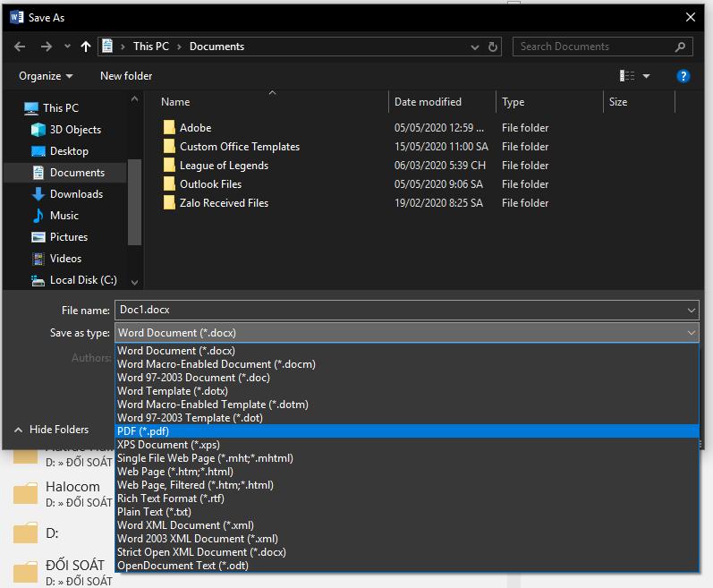The width and height of the screenshot is (713, 588).
Task: Open the League of Legends folder
Action: point(224,166)
